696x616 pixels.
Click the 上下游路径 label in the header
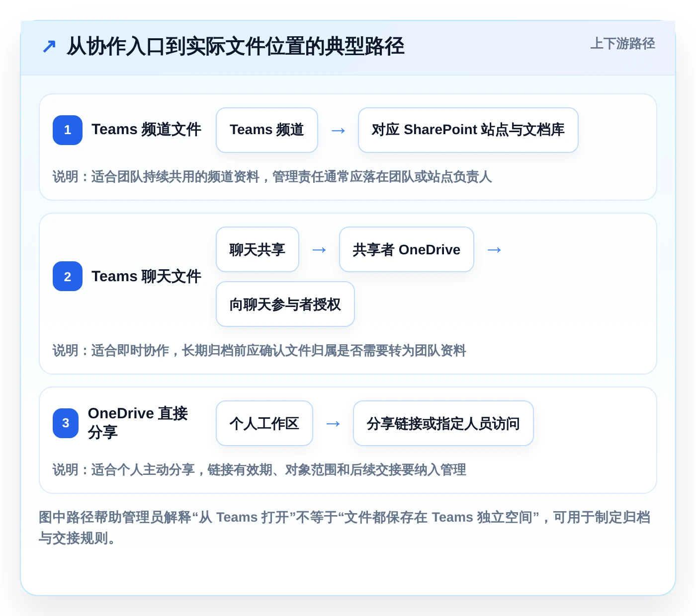pyautogui.click(x=622, y=44)
